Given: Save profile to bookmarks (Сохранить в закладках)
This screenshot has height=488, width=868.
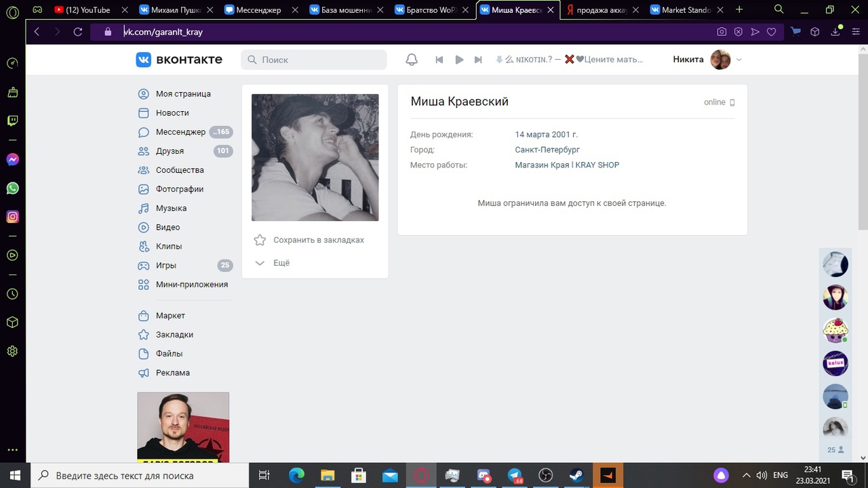Looking at the screenshot, I should point(318,240).
